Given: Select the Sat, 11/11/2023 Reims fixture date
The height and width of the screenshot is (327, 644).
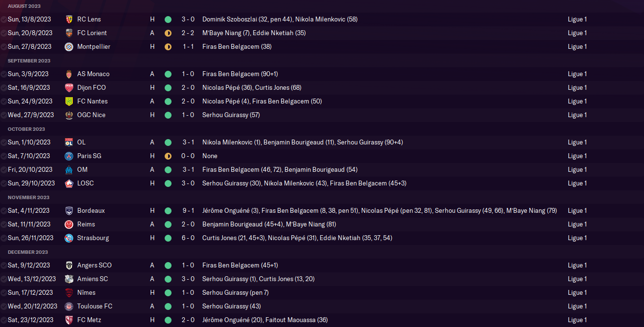Looking at the screenshot, I should click(x=29, y=225).
